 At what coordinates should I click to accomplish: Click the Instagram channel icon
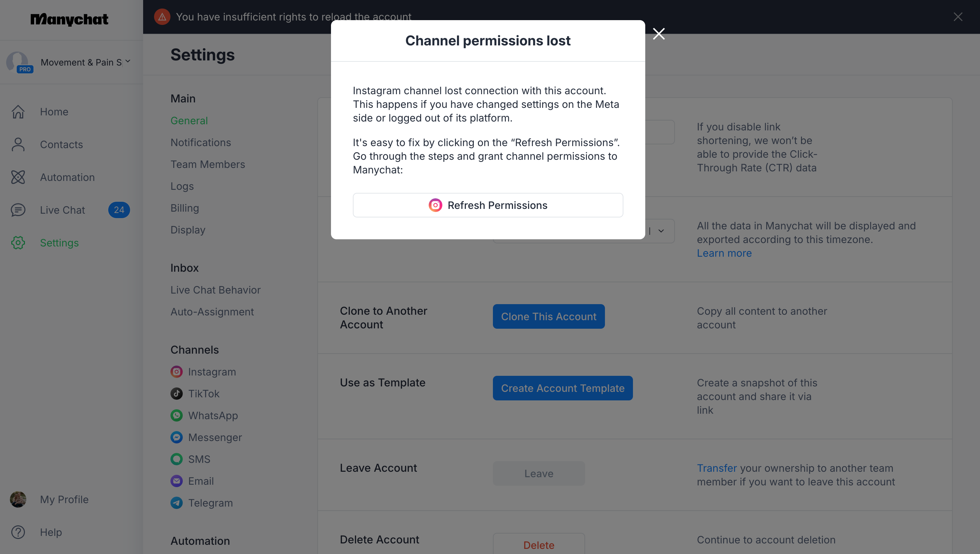[x=176, y=372]
